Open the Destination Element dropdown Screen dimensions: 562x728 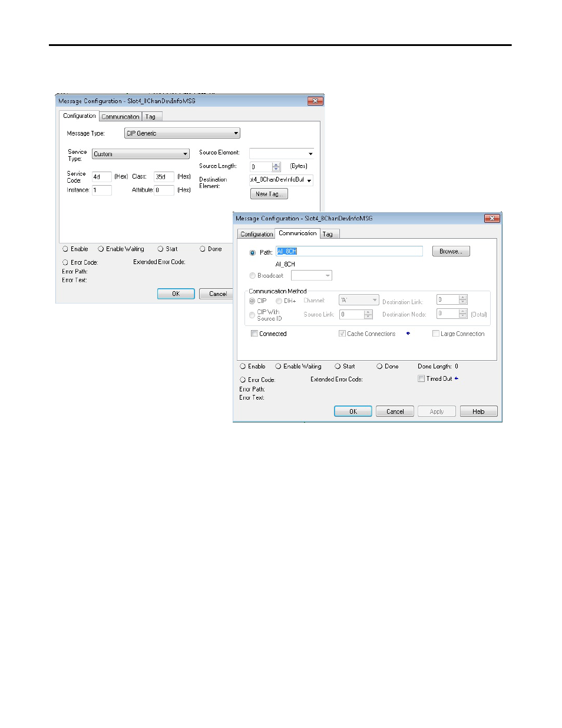tap(309, 180)
